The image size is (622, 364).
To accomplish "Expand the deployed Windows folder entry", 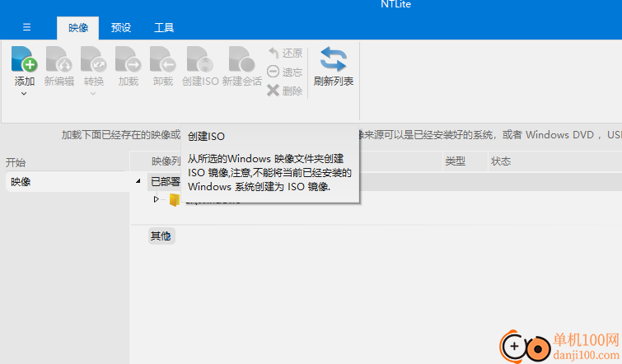I will [157, 199].
